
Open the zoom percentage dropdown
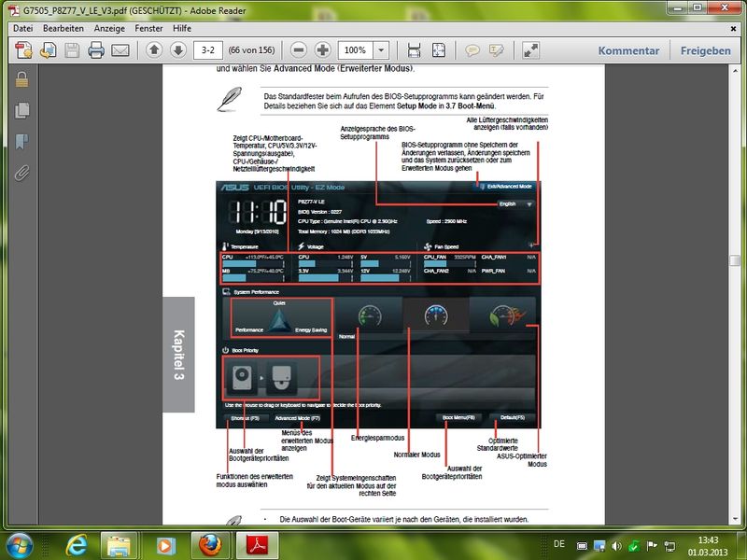381,50
